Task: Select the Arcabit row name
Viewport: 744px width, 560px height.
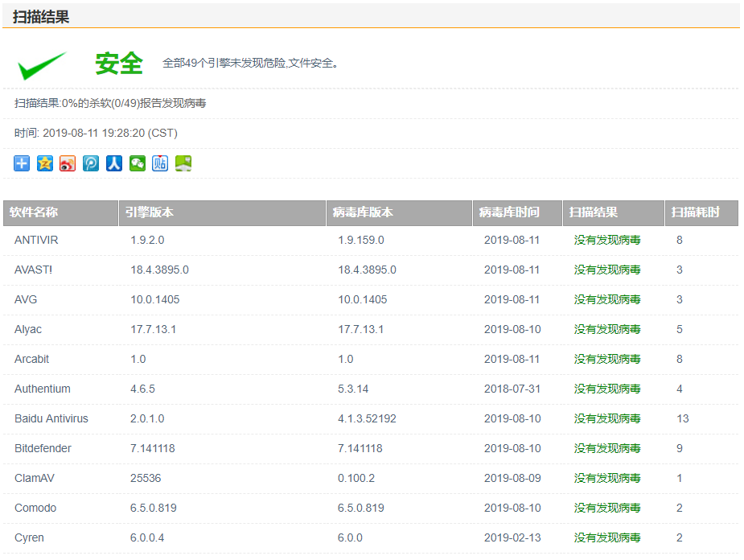Action: point(32,360)
